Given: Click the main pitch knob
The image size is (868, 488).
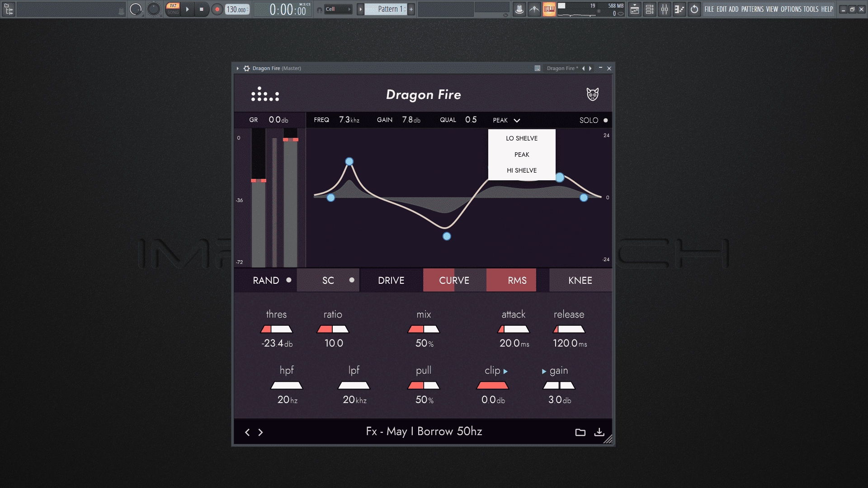Looking at the screenshot, I should coord(154,9).
